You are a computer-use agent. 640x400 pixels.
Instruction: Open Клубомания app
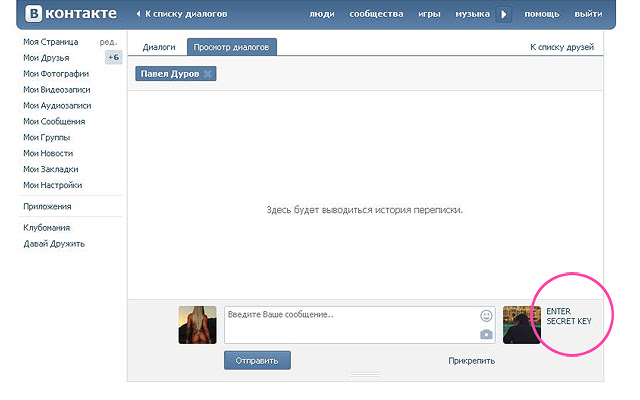[47, 228]
